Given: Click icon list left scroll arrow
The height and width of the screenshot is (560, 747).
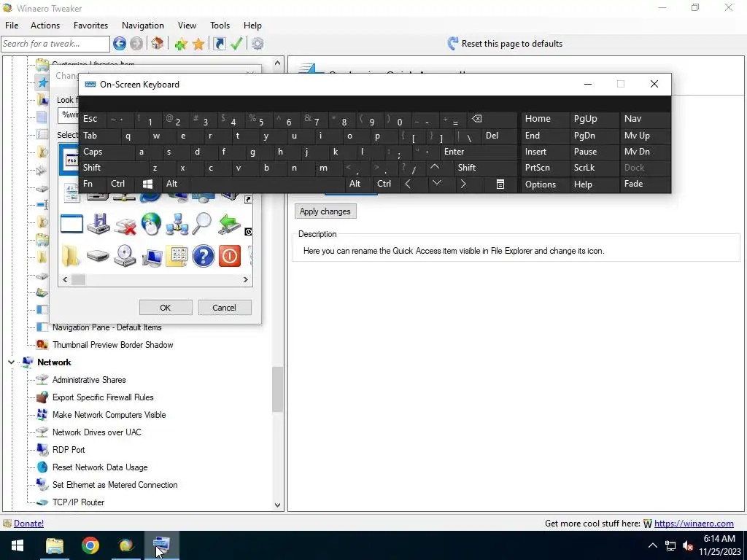Looking at the screenshot, I should [x=65, y=280].
